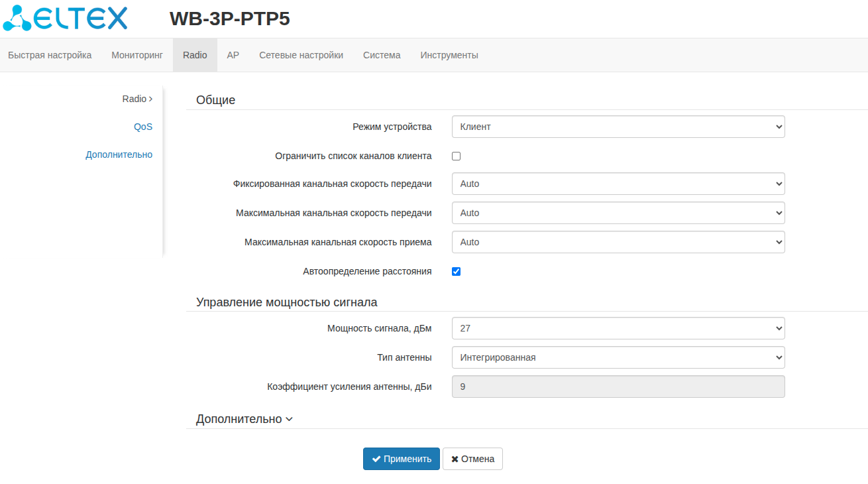Switch to the Мониторинг tab
Screen dimensions: 868x484
click(x=137, y=55)
